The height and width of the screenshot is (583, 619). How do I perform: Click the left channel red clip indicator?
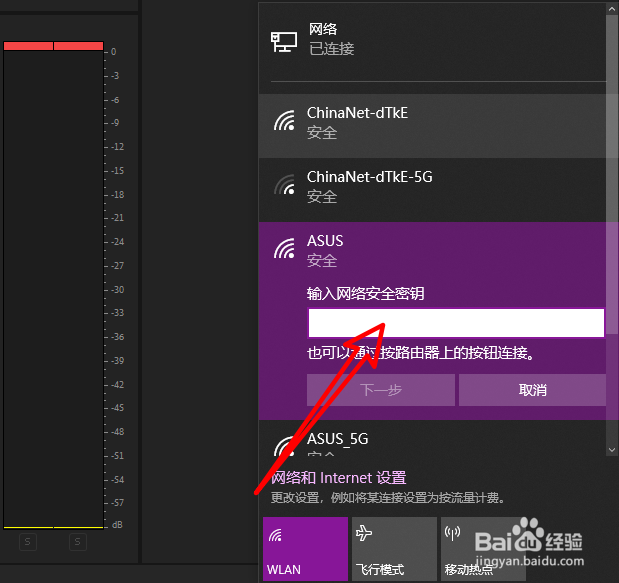28,46
